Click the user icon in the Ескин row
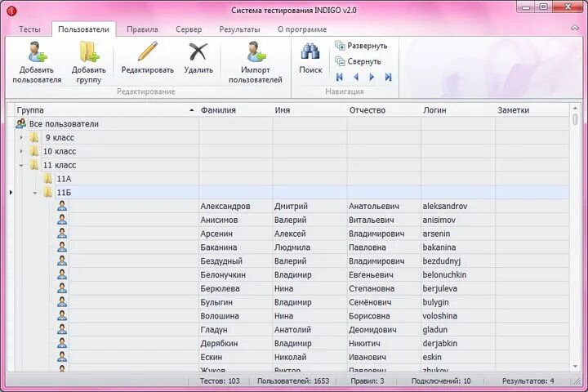The height and width of the screenshot is (392, 588). tap(62, 357)
